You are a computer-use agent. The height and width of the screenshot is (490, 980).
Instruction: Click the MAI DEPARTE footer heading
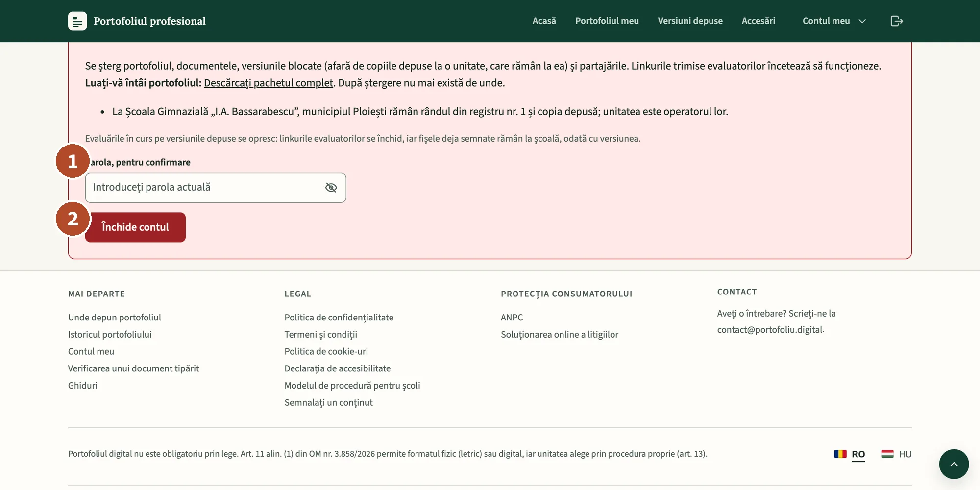tap(97, 294)
